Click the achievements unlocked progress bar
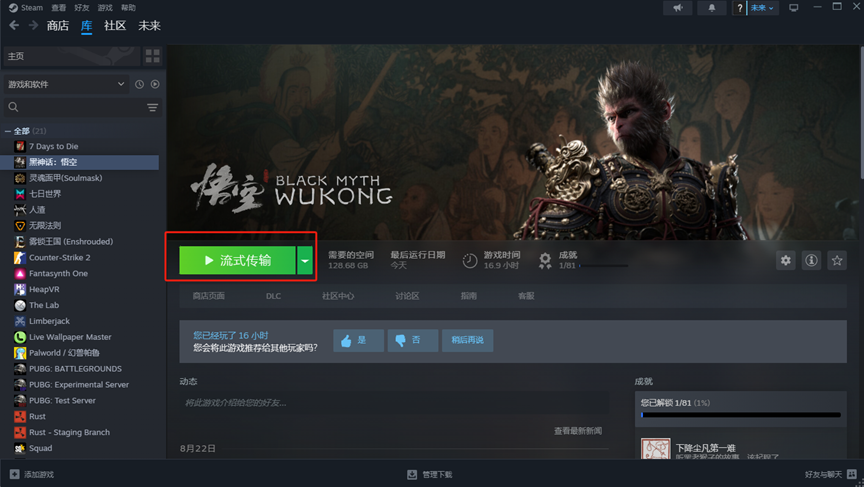Viewport: 864px width, 487px height. [x=741, y=415]
